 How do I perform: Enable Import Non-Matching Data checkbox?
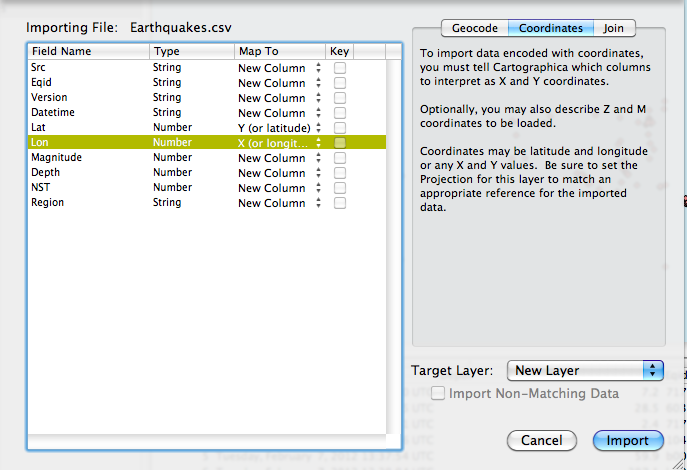tap(438, 394)
